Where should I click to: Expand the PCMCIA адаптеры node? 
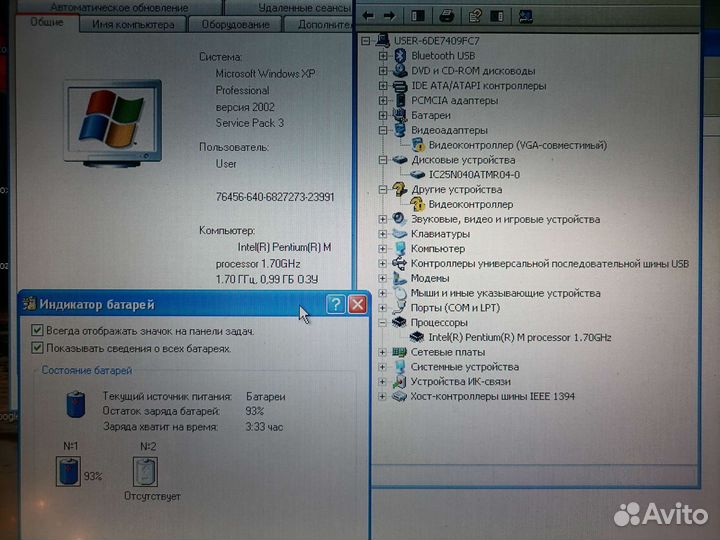[x=382, y=100]
